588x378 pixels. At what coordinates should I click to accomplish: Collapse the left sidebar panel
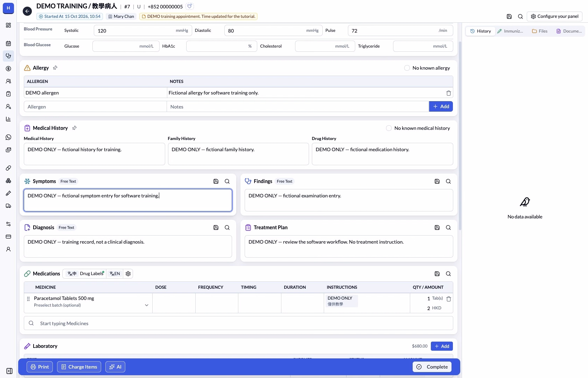pyautogui.click(x=9, y=371)
